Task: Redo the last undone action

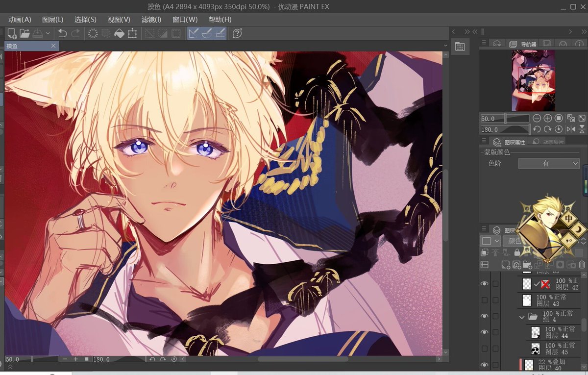Action: [x=75, y=33]
